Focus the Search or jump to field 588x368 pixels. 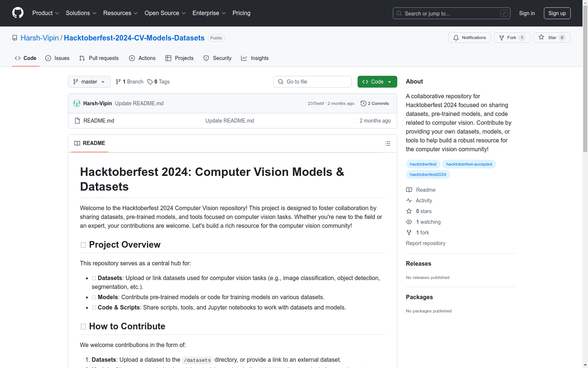452,13
